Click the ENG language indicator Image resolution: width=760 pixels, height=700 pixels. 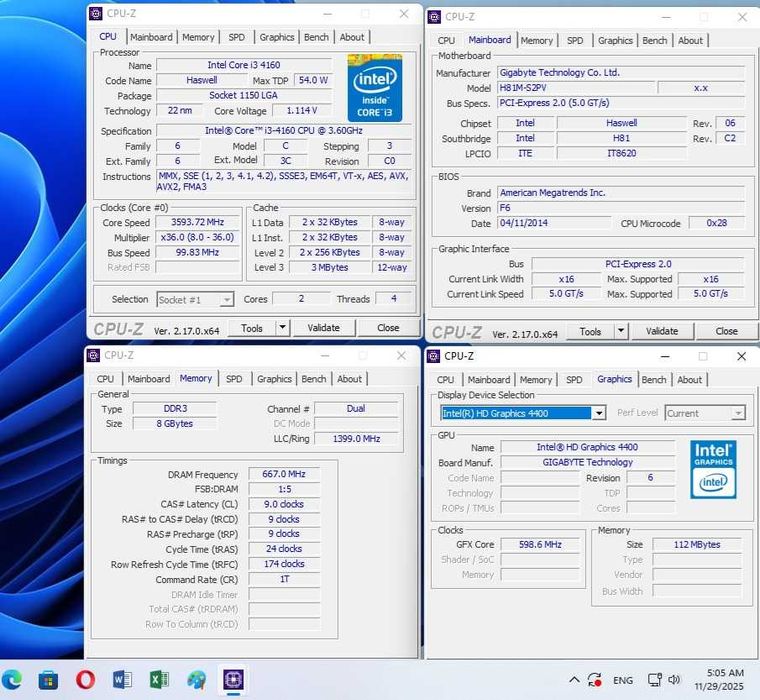tap(623, 680)
